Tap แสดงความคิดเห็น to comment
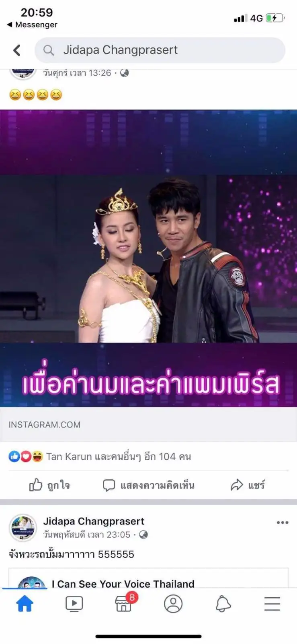The image size is (297, 644). pos(148,485)
